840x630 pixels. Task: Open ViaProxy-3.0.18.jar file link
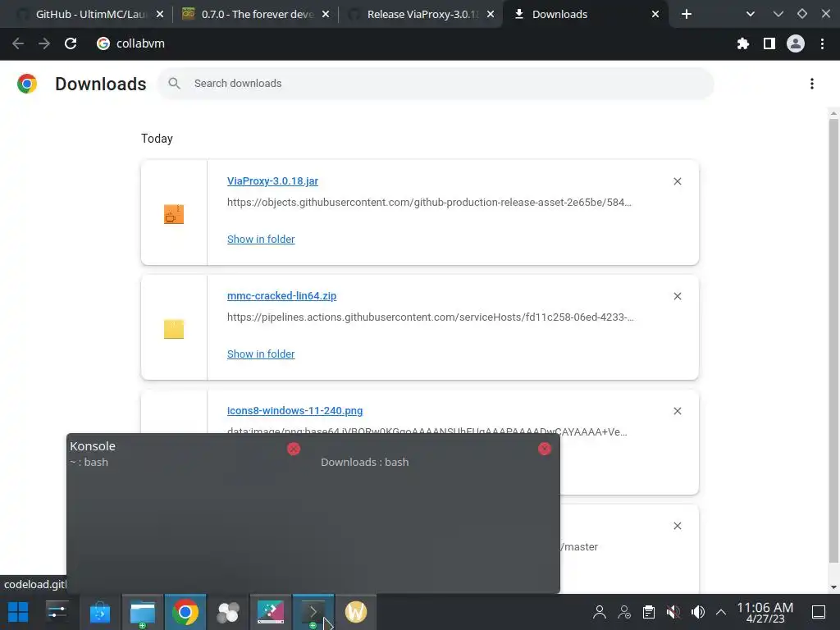click(272, 181)
